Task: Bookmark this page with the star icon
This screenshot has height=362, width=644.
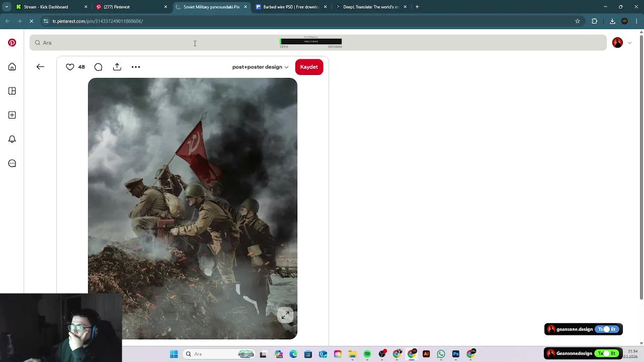Action: coord(578,21)
